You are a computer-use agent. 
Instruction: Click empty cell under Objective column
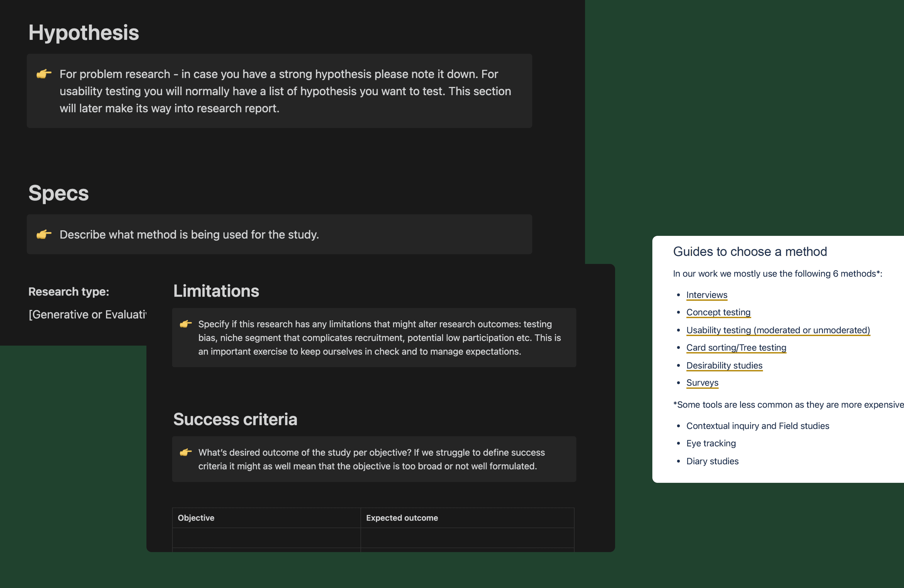tap(266, 537)
